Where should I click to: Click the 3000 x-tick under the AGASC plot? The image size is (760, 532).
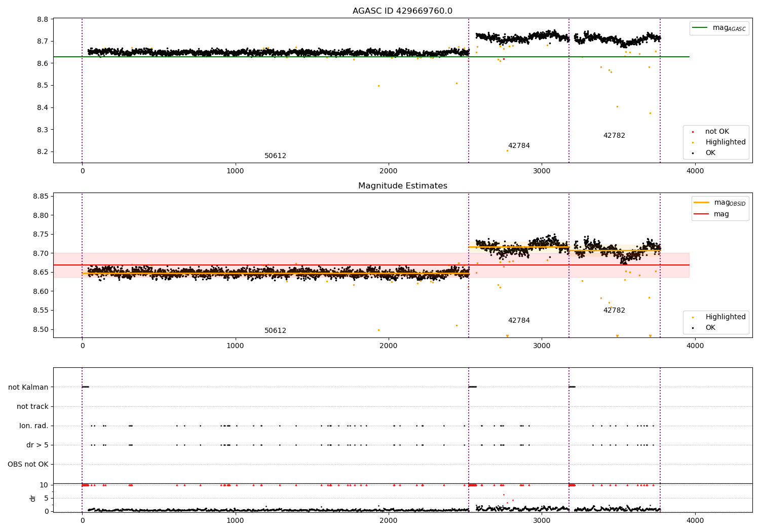coord(542,171)
